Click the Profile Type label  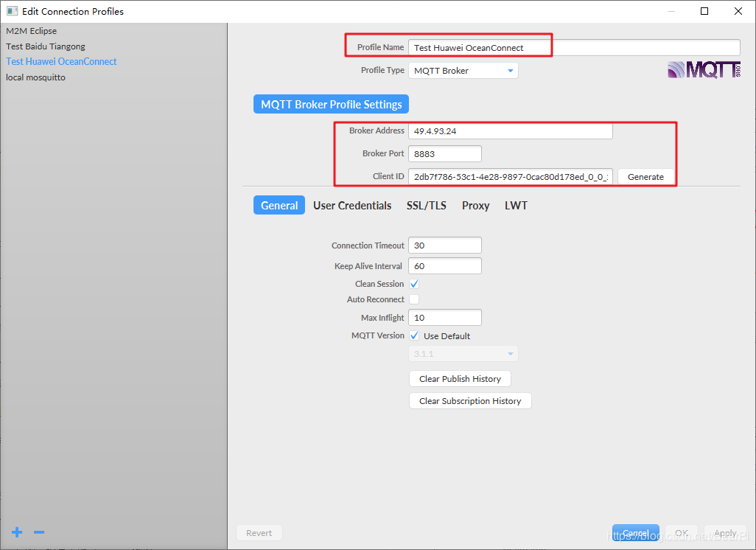383,70
